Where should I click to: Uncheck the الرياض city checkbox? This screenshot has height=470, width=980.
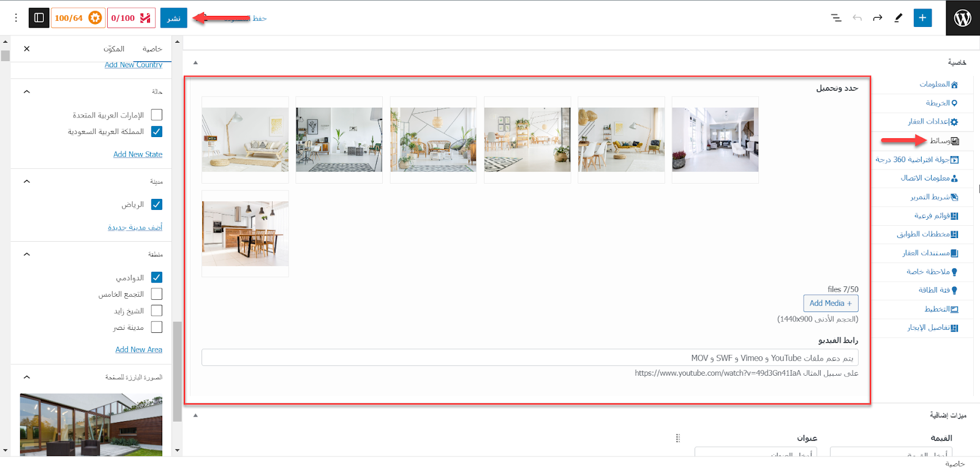click(157, 204)
